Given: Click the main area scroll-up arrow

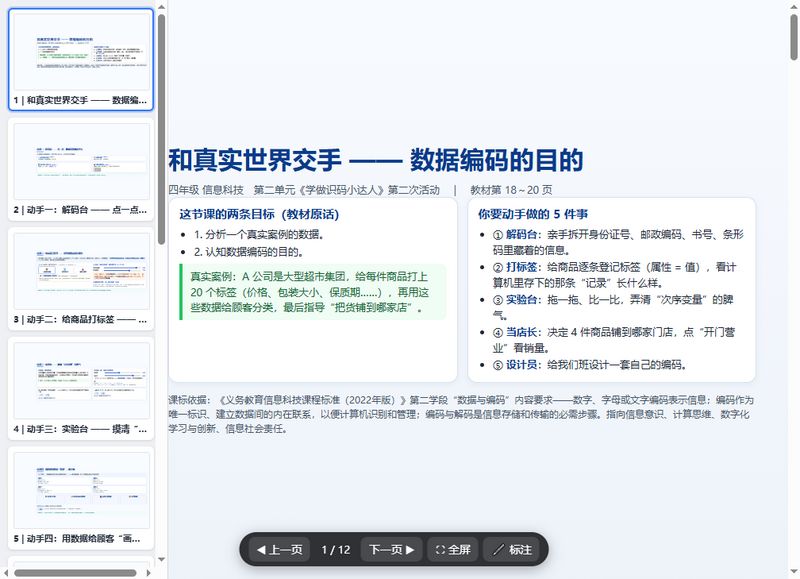Looking at the screenshot, I should (794, 6).
